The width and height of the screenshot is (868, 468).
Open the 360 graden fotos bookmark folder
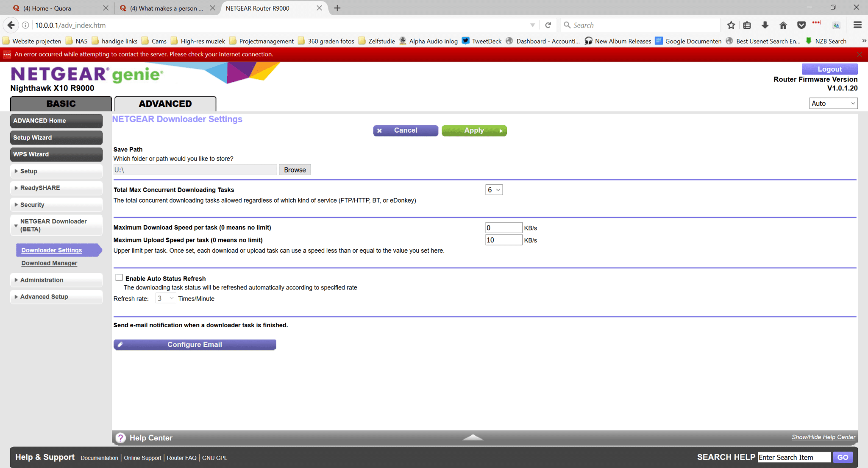pyautogui.click(x=326, y=41)
